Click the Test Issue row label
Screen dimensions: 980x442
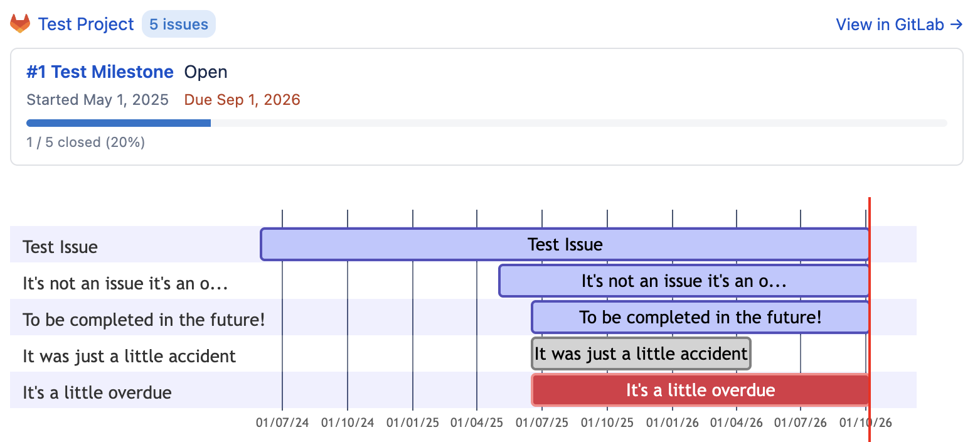tap(60, 247)
